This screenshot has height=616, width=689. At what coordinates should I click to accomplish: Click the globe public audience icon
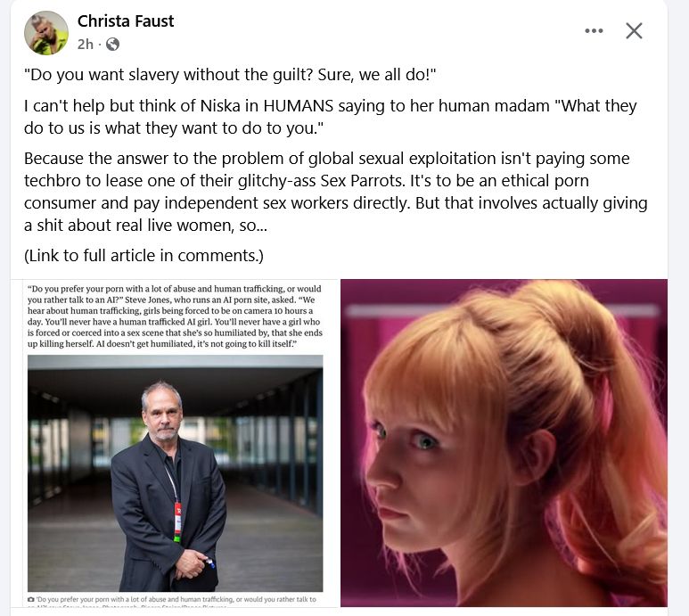112,44
